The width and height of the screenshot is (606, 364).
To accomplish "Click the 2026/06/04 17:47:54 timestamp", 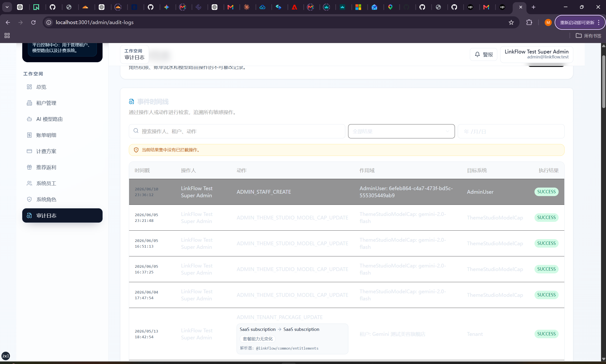I will click(x=146, y=295).
